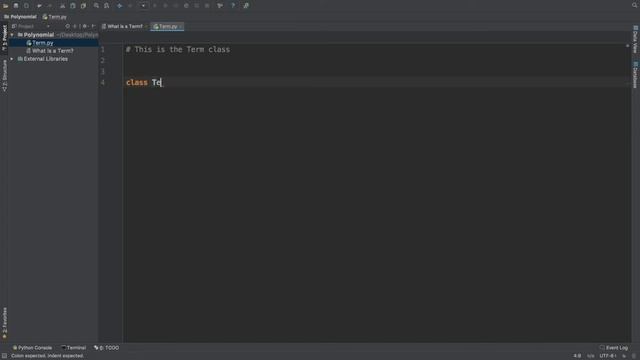Screen dimensions: 640x360
Task: Toggle the Data View side panel button
Action: [635, 39]
